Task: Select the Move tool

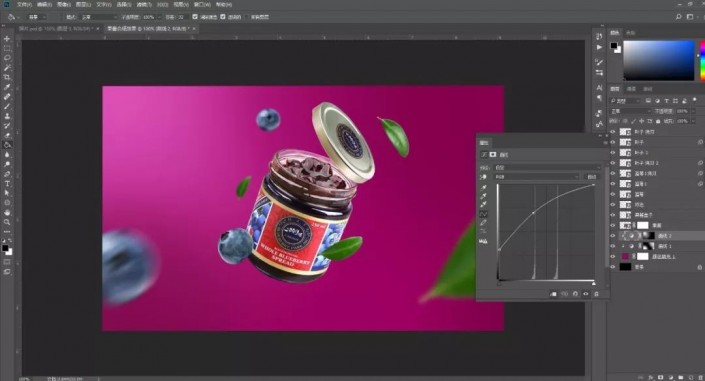Action: [x=7, y=39]
